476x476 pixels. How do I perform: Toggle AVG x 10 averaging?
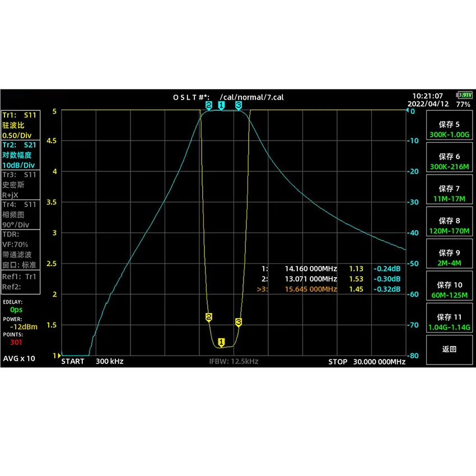click(18, 358)
